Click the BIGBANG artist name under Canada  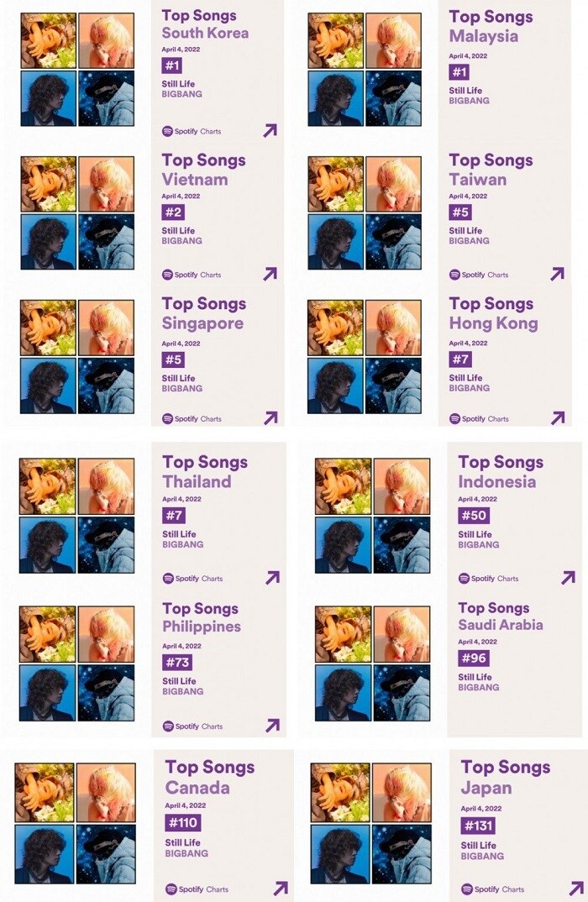click(x=186, y=853)
